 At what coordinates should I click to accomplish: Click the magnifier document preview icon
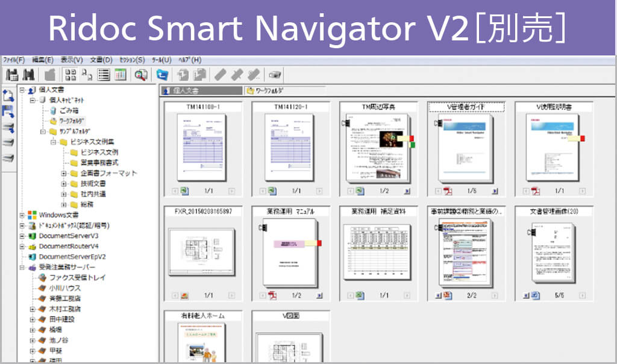point(141,75)
